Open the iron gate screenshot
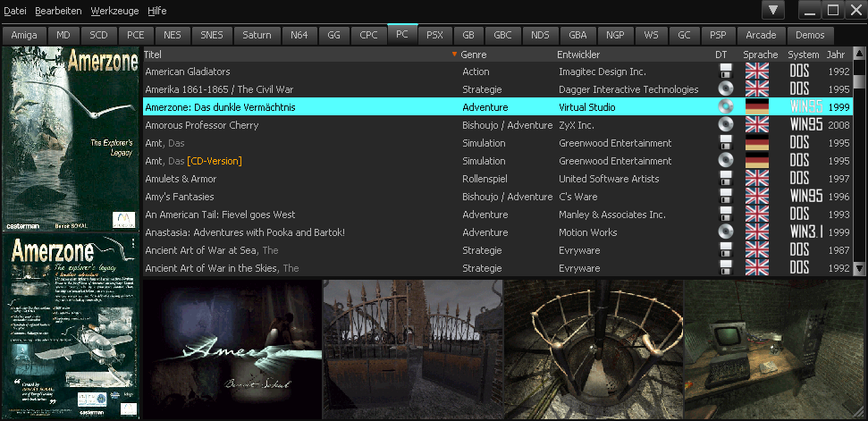 413,349
